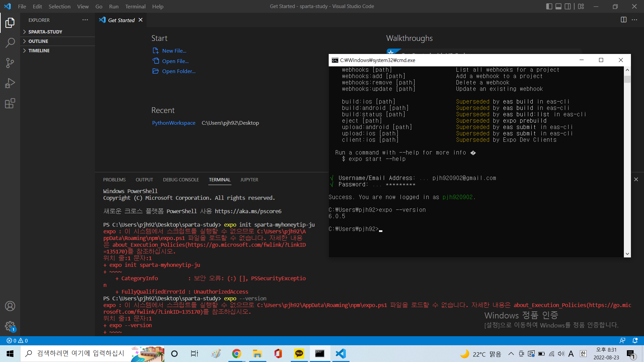Open Task View on taskbar
The width and height of the screenshot is (644, 362).
click(195, 354)
